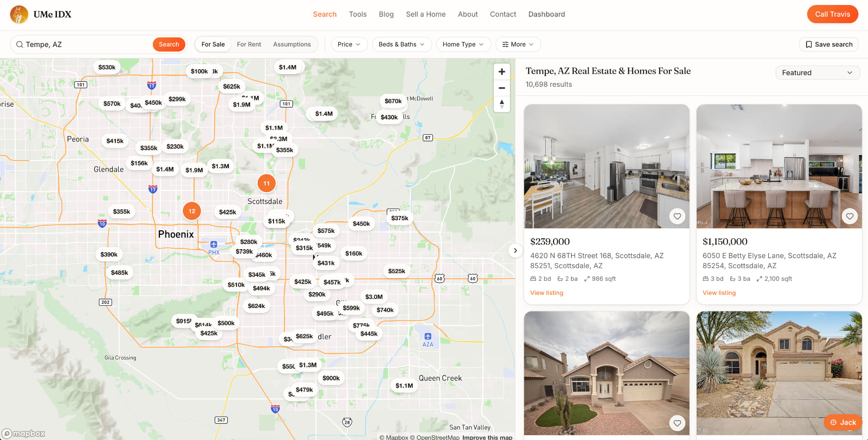Switch to For Rent listings
Viewport: 868px width, 440px height.
point(249,44)
